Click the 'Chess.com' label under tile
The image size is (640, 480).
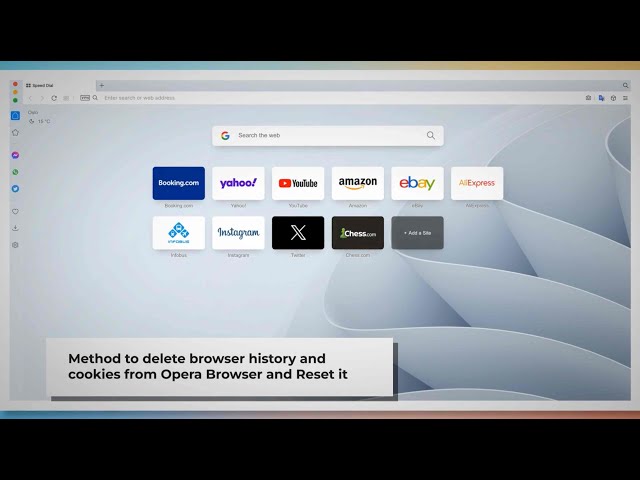(x=358, y=255)
